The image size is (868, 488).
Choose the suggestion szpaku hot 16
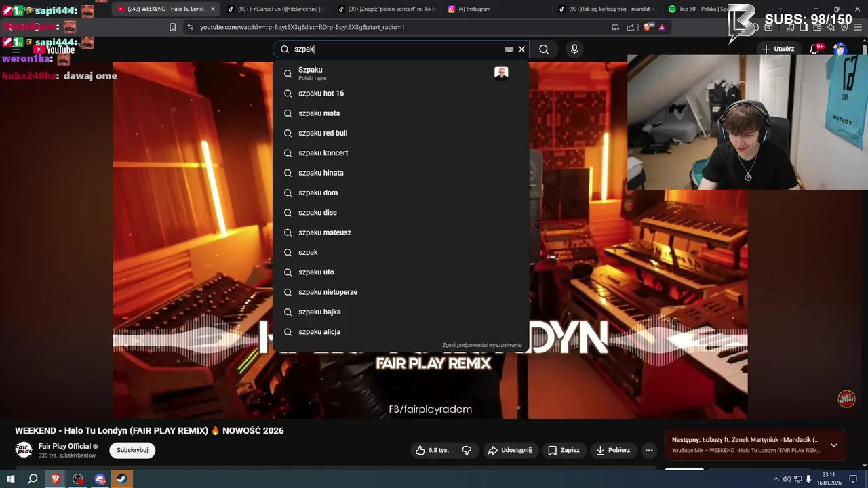401,94
